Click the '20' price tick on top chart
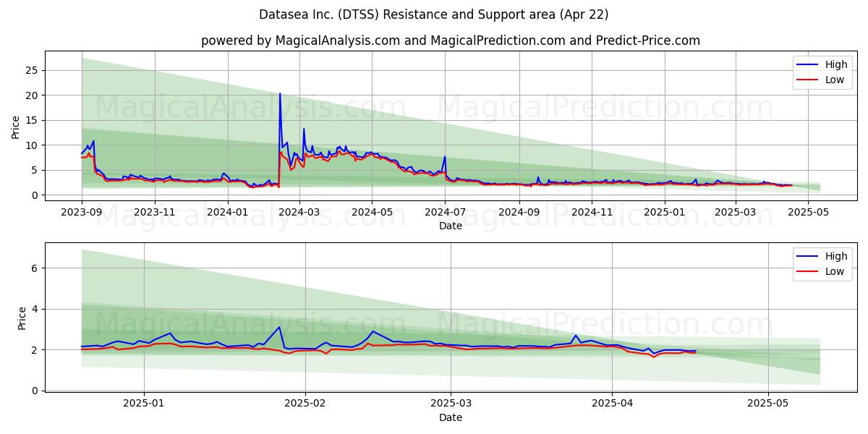 (33, 95)
